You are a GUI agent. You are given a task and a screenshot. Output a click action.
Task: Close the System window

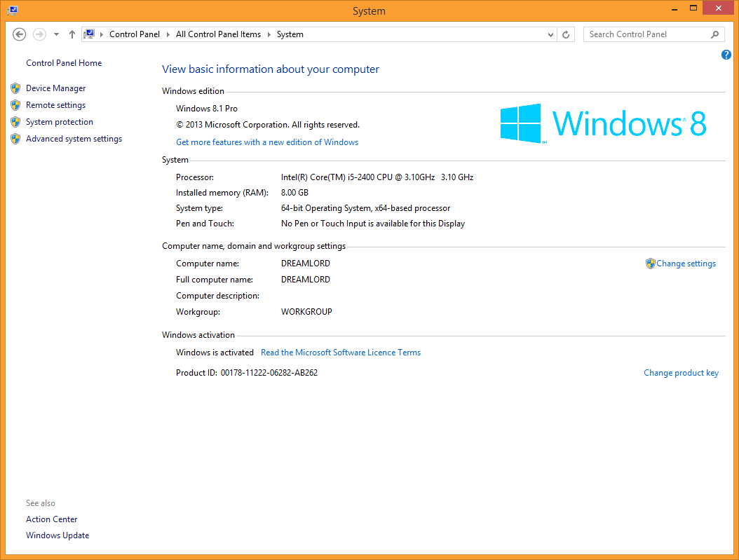coord(718,8)
